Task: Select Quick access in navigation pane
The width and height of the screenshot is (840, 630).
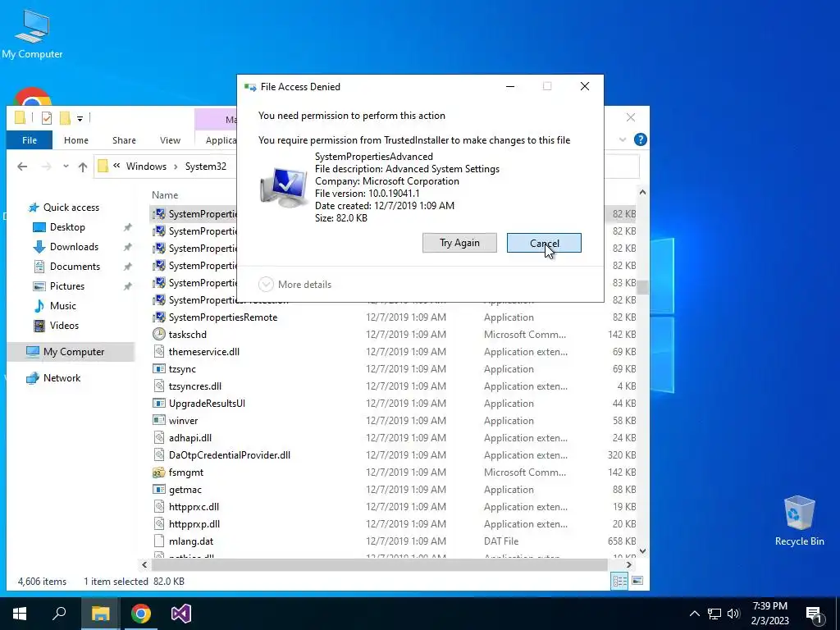Action: pyautogui.click(x=71, y=208)
